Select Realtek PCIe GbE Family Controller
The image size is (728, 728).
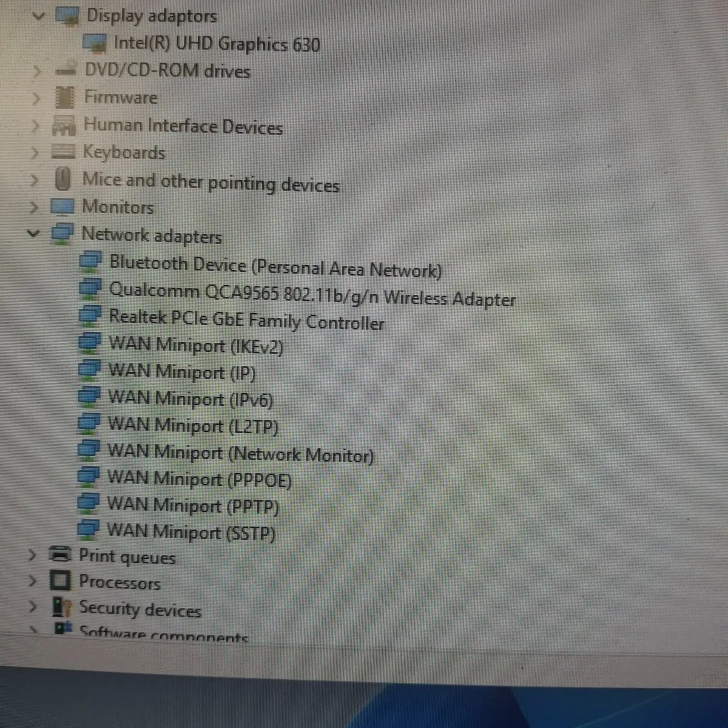coord(246,319)
